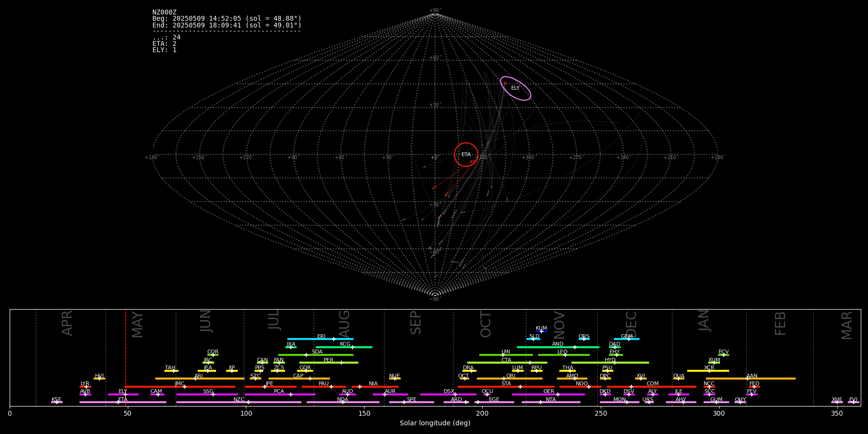This screenshot has height=434, width=868.
Task: Click the GEM shower bar in the timeline
Action: [626, 339]
